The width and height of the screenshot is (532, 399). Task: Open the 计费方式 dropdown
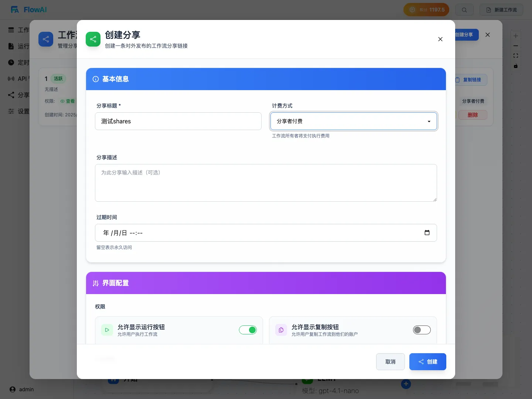354,121
